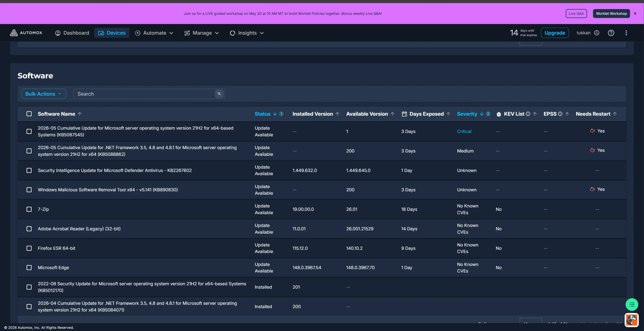
Task: Sort by KEV List arrow
Action: pyautogui.click(x=535, y=114)
